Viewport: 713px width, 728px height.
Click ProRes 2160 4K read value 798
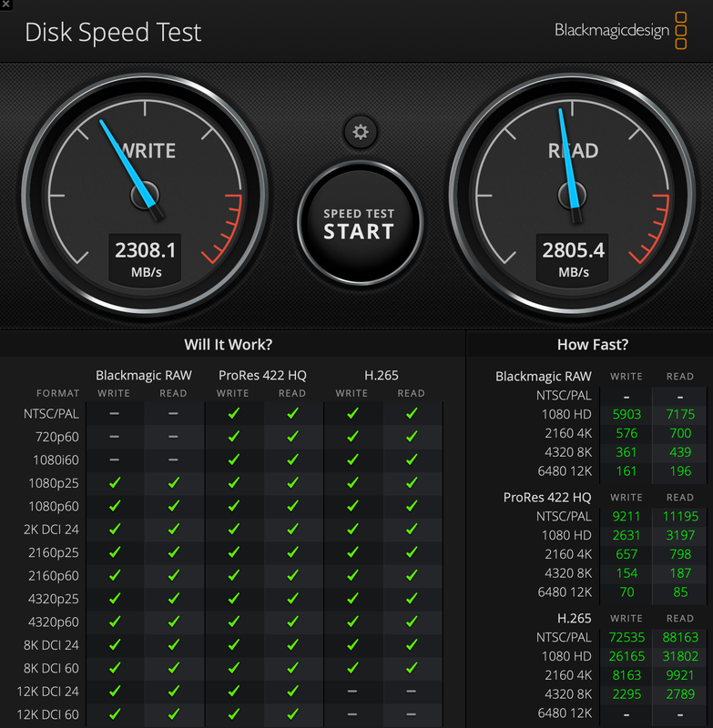click(680, 554)
